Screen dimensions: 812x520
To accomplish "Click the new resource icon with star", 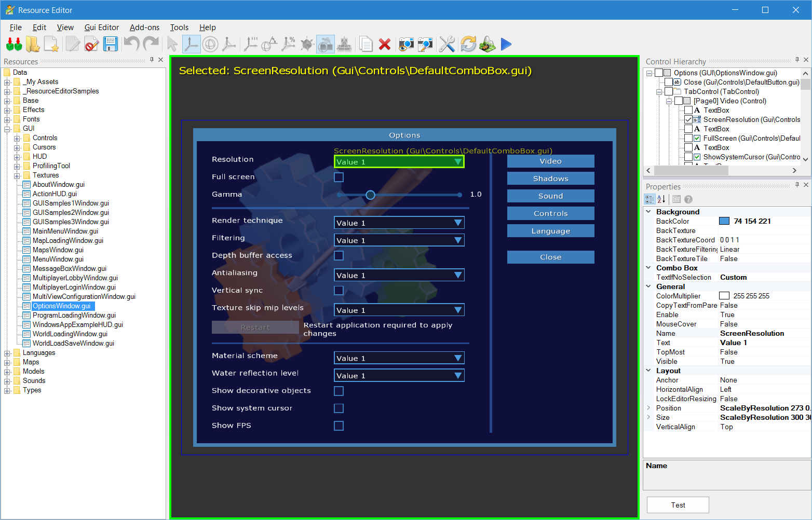I will [51, 45].
